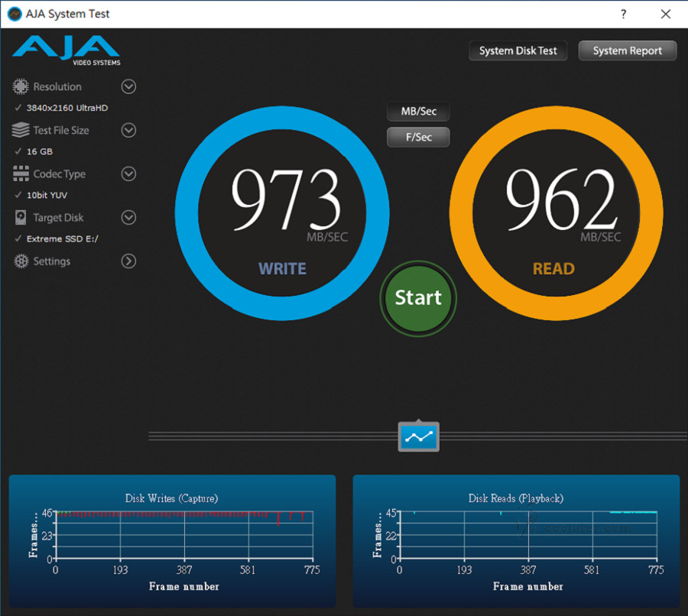Click the Codec Type film strip icon
Screen dimensions: 688x616
click(21, 173)
